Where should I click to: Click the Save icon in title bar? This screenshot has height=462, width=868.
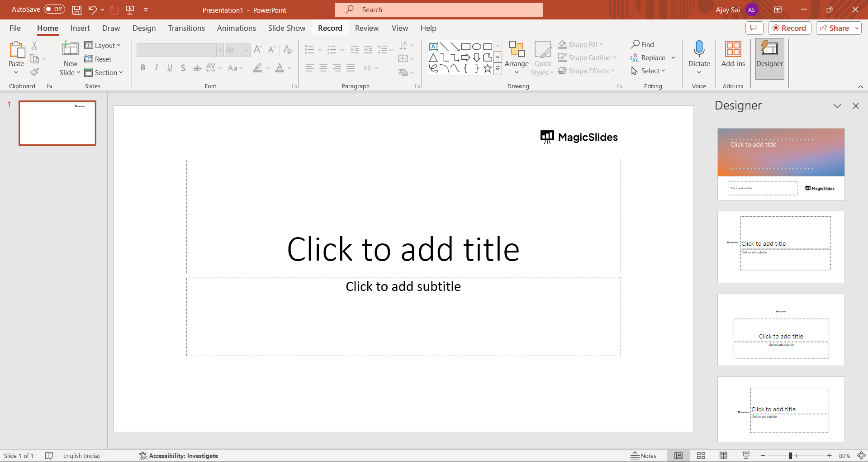77,10
